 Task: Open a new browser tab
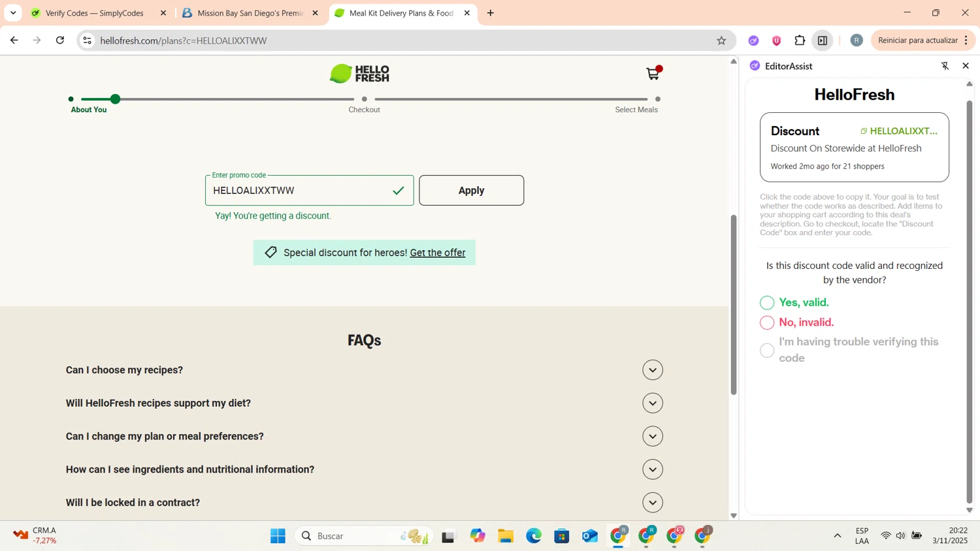point(491,13)
